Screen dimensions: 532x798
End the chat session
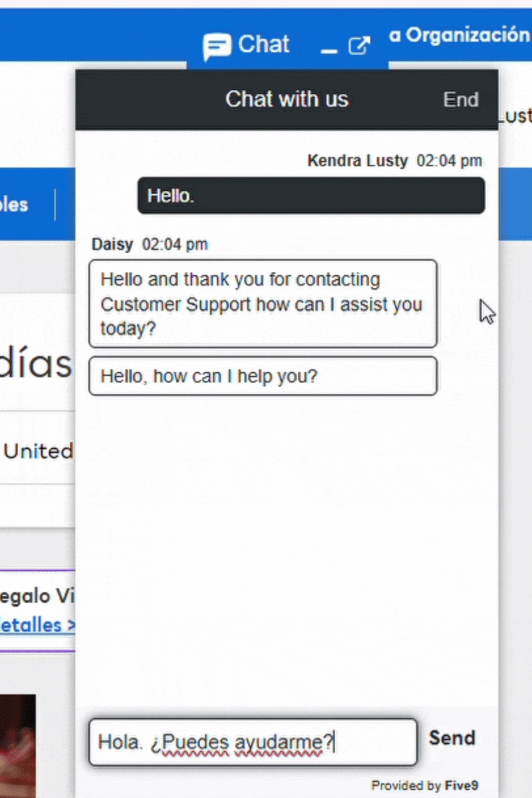tap(460, 99)
